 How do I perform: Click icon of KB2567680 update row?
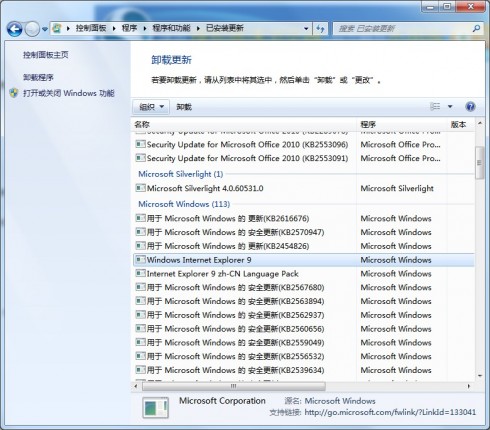[x=140, y=287]
